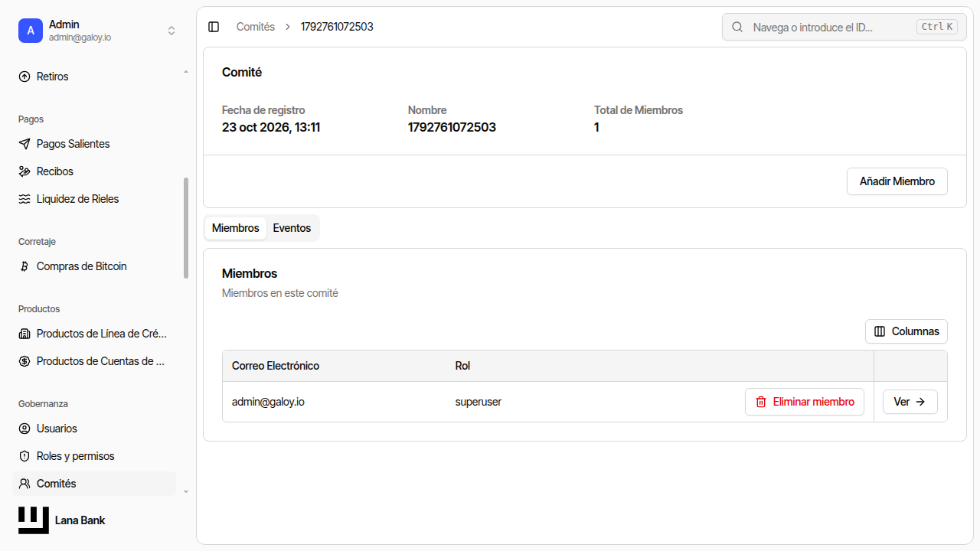Open the Admin account switcher chevrons
The image size is (980, 551).
(171, 31)
